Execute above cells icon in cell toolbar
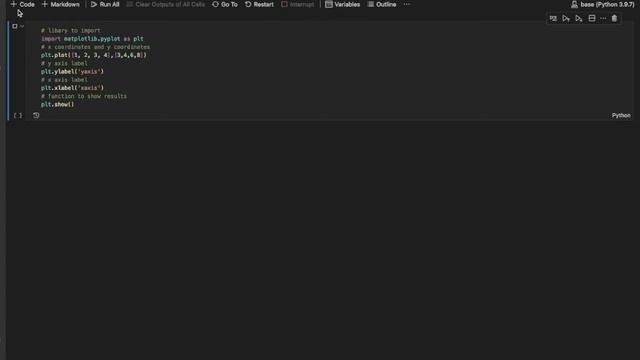The height and width of the screenshot is (360, 640). (566, 18)
